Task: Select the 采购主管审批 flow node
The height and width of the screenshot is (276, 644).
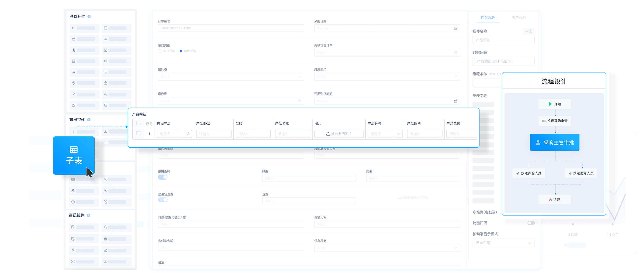Action: tap(555, 143)
